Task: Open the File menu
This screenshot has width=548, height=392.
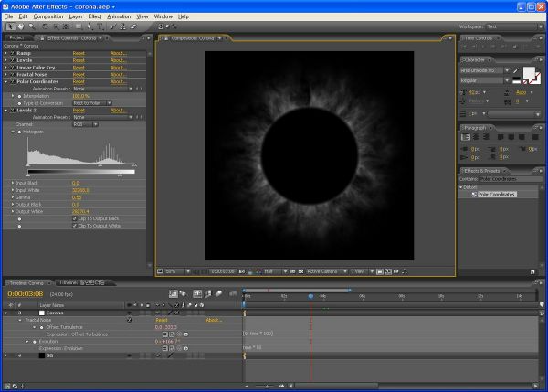Action: point(9,16)
